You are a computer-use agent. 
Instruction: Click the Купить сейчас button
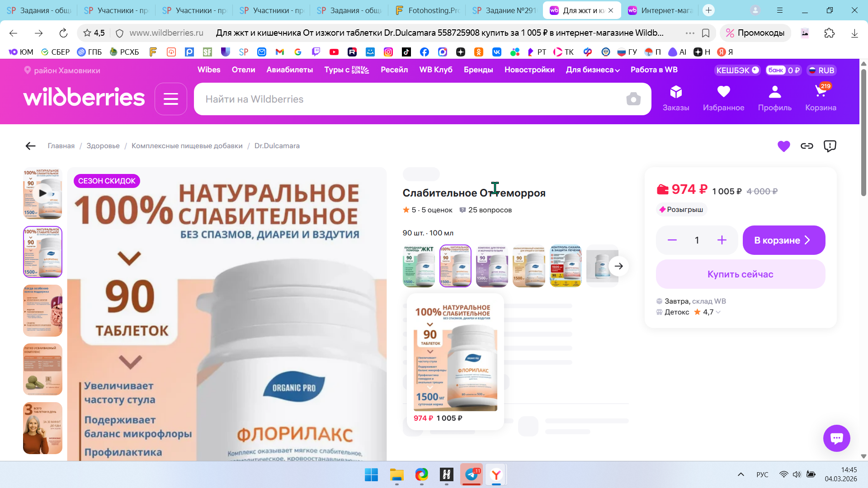click(x=740, y=274)
